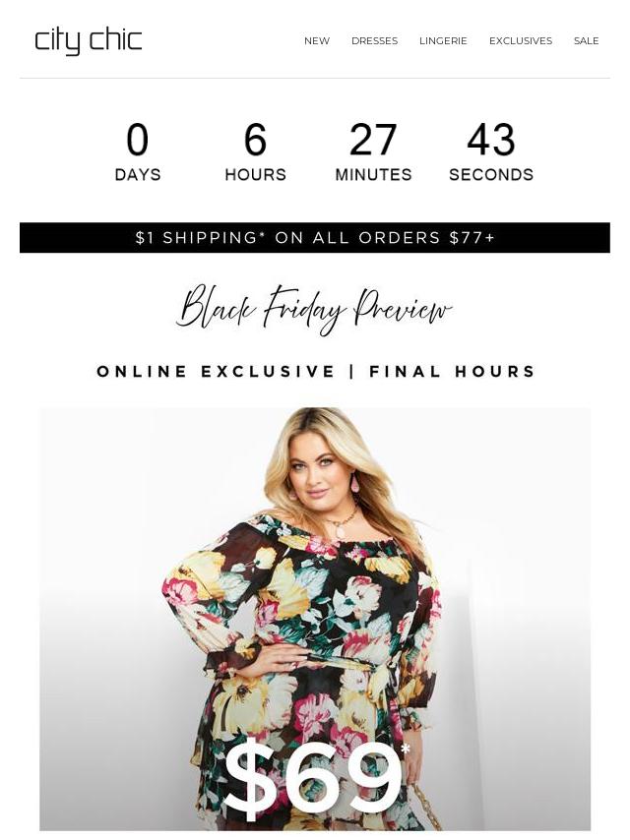Viewport: 630px width, 840px height.
Task: Click the FINAL HOURS text
Action: 452,371
